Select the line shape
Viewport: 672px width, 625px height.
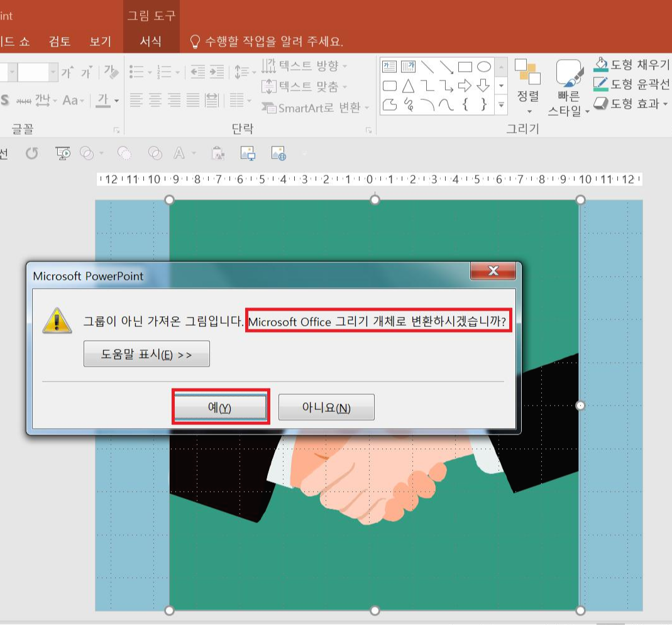pos(427,67)
